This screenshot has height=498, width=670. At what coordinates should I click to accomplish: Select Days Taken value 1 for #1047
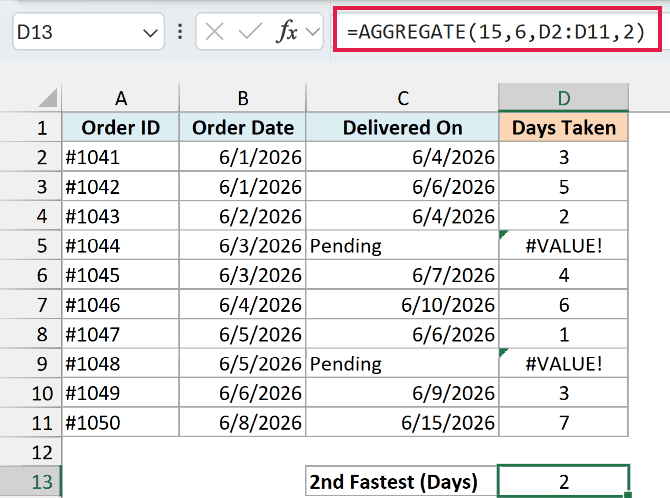(x=564, y=334)
